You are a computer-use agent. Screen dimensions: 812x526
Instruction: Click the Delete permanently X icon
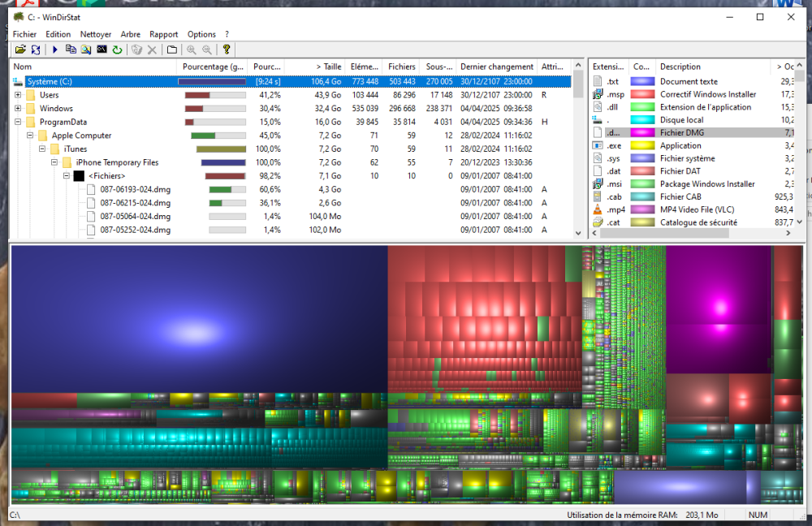(x=153, y=50)
